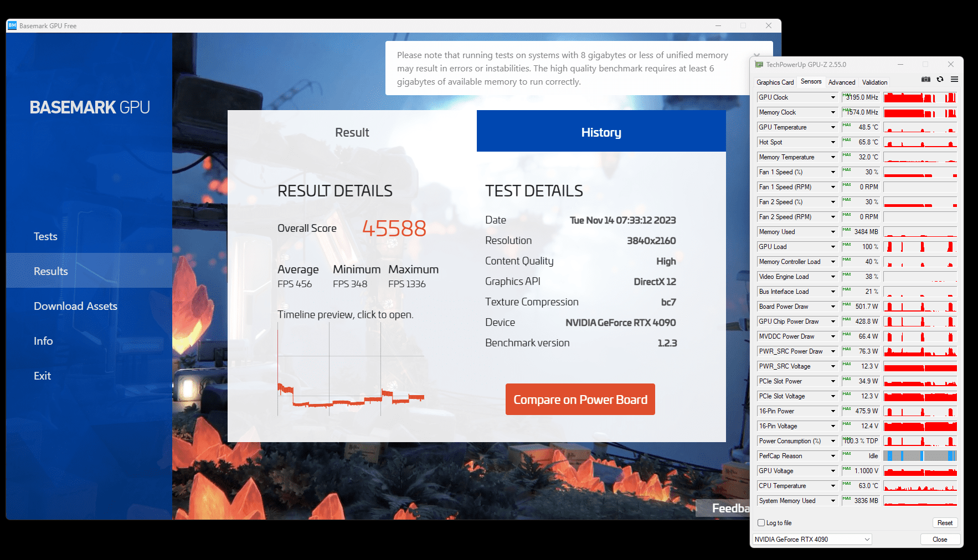The width and height of the screenshot is (978, 560).
Task: Open the Advanced tab in GPU-Z
Action: [x=842, y=82]
